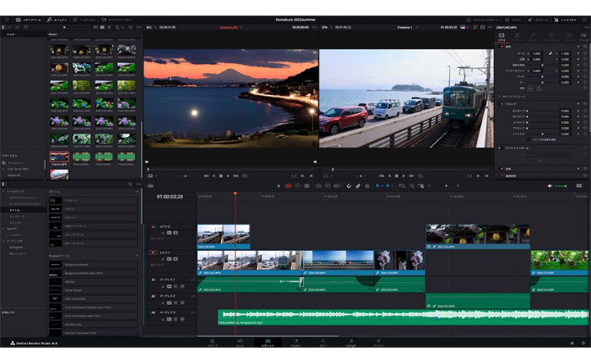The width and height of the screenshot is (591, 364).
Task: Select the Inamura.JPG thumbnail in media pool
Action: click(x=58, y=156)
